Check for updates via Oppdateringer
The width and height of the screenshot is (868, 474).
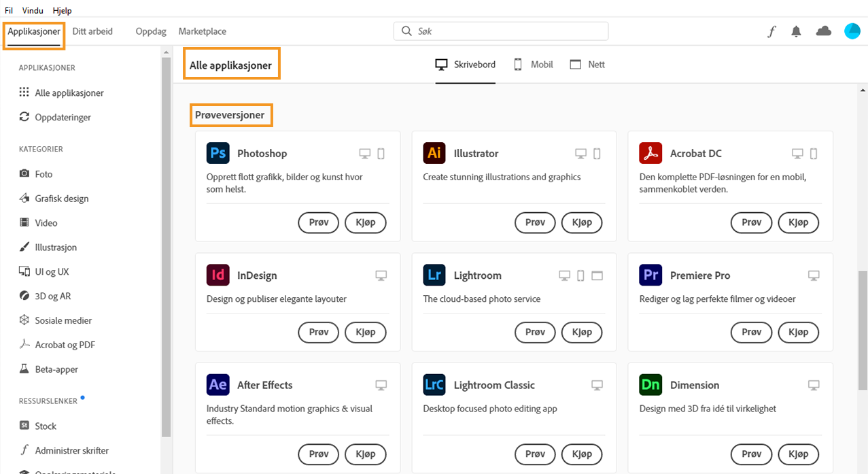[62, 117]
